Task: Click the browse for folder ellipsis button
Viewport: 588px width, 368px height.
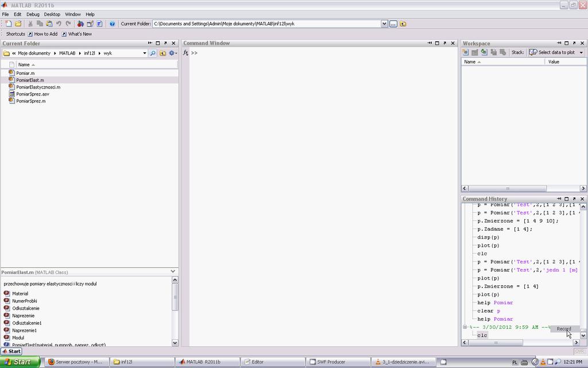Action: click(393, 24)
